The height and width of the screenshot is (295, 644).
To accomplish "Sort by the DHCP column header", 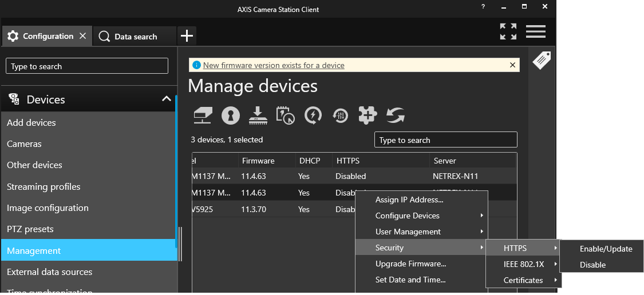I will (314, 161).
